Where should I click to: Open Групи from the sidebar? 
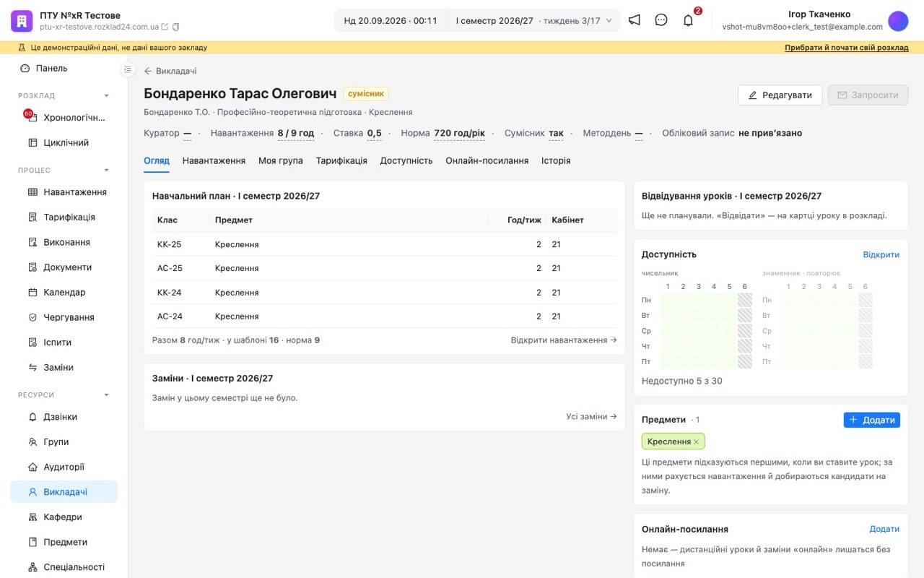tap(64, 442)
